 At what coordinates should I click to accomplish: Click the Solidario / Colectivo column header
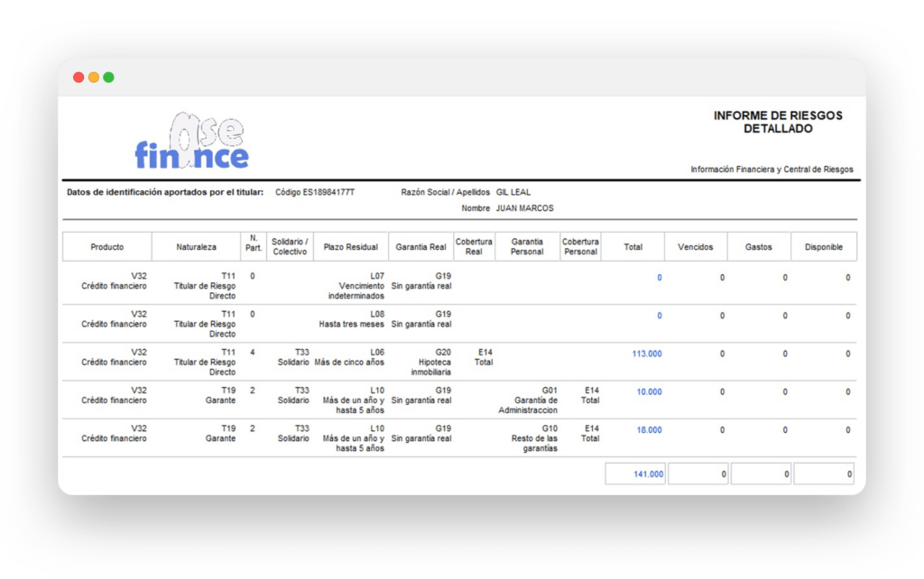coord(290,247)
